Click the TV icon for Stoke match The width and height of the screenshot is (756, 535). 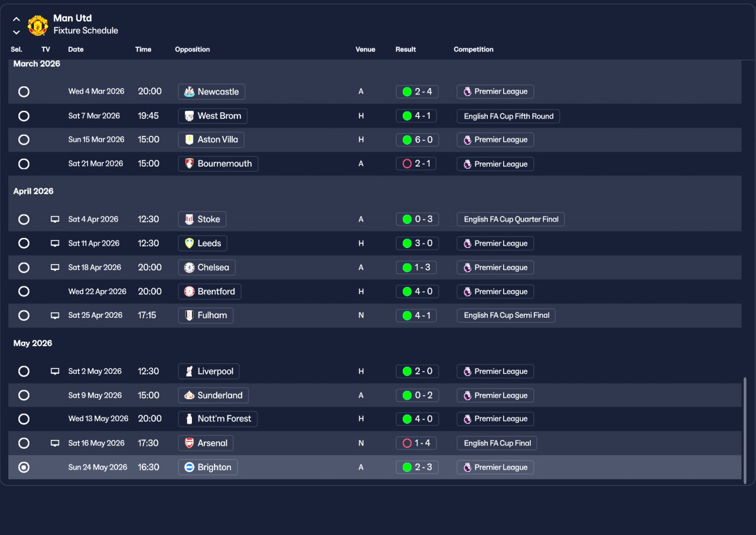point(55,219)
